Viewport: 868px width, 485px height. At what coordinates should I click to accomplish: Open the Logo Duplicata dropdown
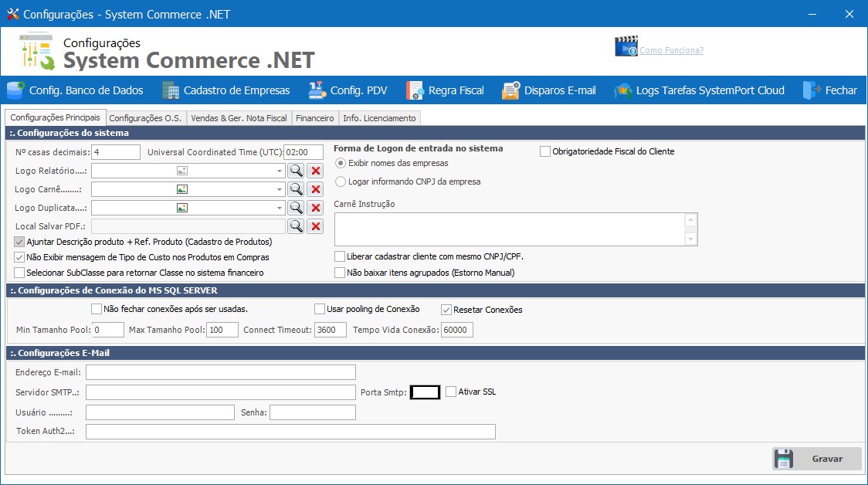pos(281,207)
